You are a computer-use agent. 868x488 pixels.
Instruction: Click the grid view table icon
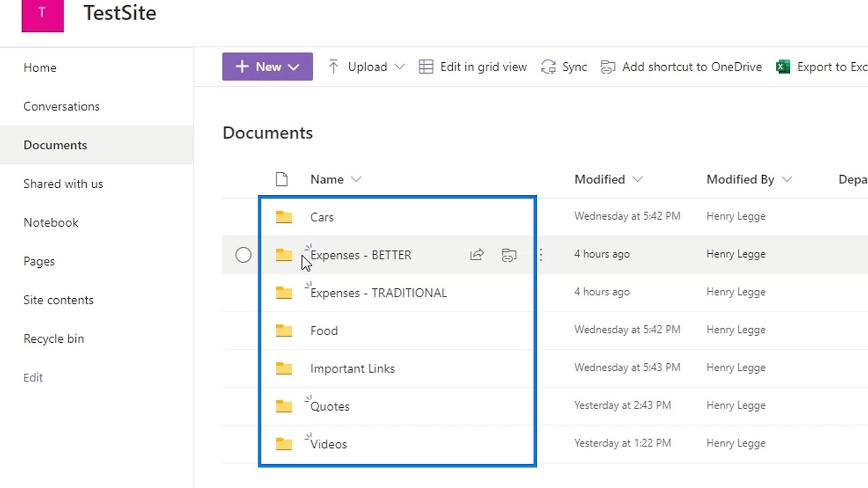[x=426, y=67]
